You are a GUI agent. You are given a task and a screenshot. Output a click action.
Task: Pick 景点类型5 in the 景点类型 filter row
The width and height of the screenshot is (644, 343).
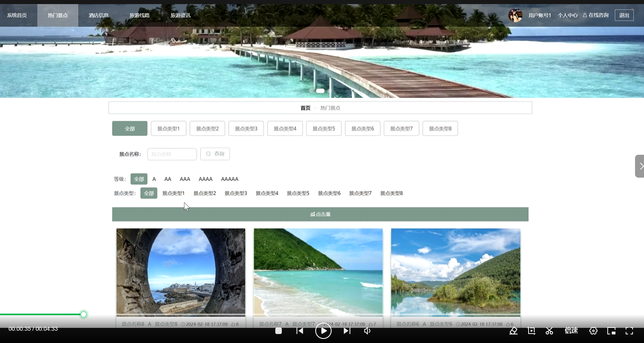click(298, 193)
